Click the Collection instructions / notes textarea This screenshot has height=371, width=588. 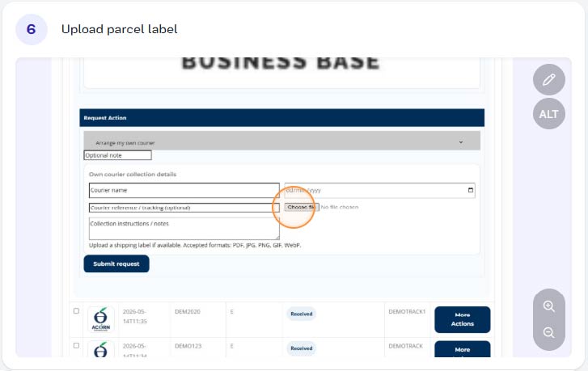(184, 228)
